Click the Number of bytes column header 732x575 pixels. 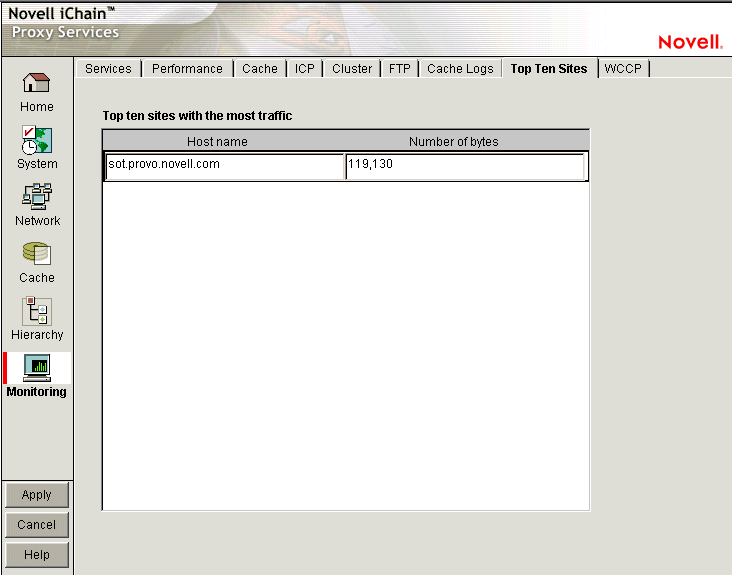click(454, 141)
